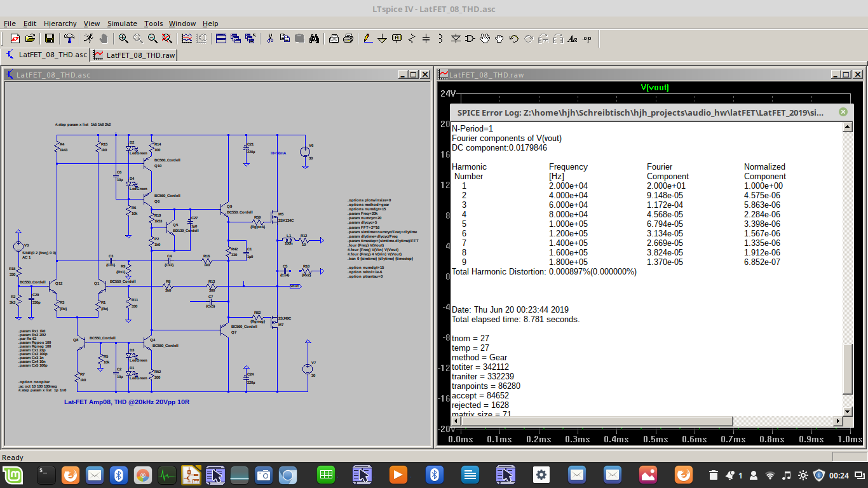This screenshot has height=488, width=868.
Task: Cascade the windows with the Cascade icon
Action: click(236, 39)
